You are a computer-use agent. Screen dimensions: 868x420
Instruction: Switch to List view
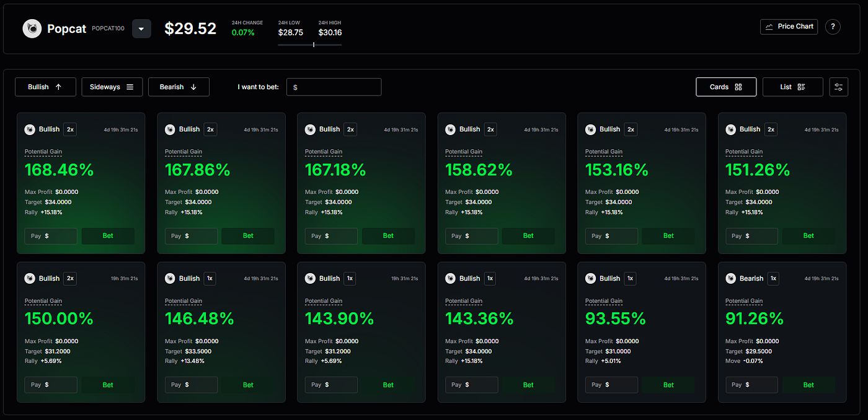coord(792,87)
